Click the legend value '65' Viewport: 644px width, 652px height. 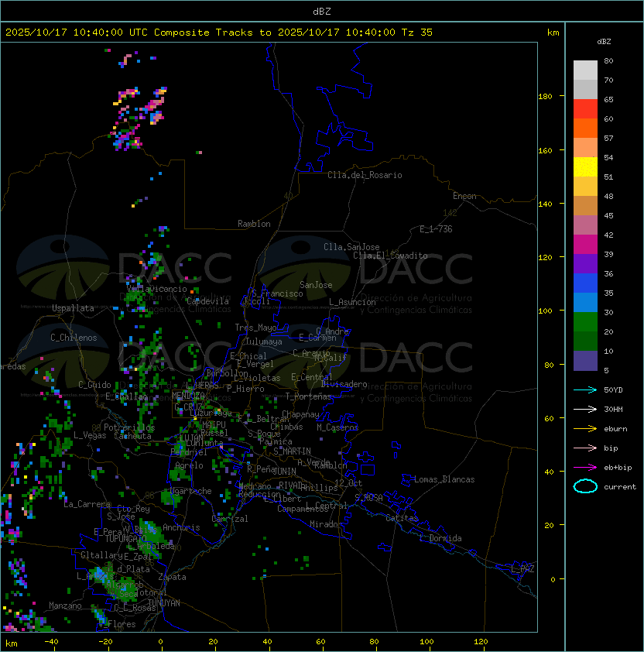[608, 100]
